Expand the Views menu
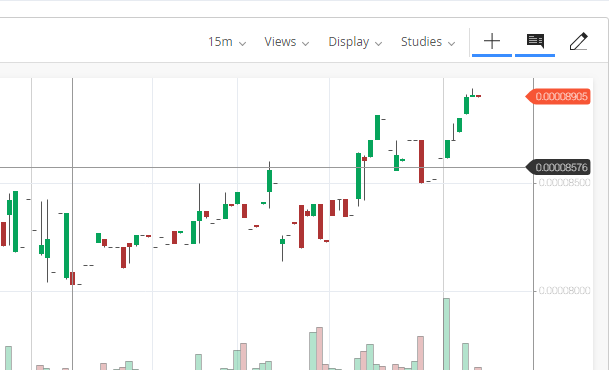609x370 pixels. [287, 42]
